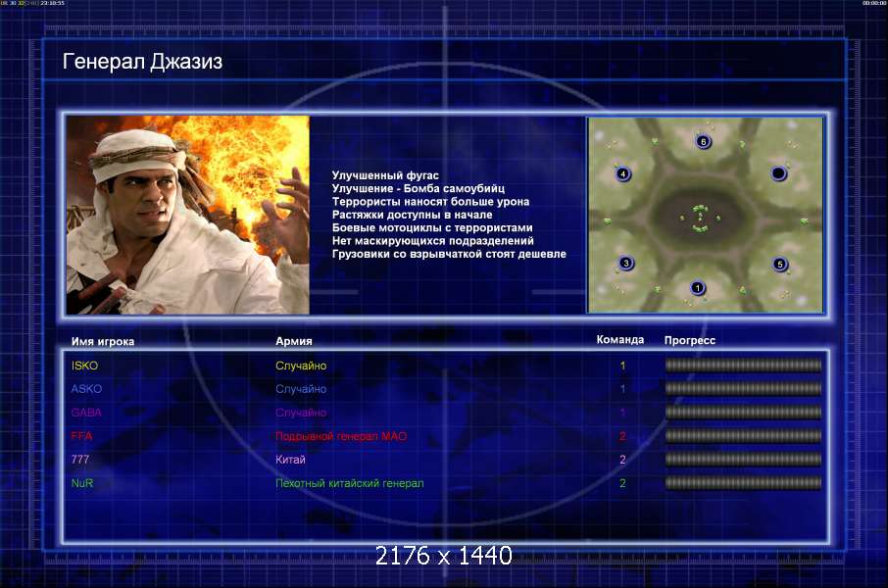
Task: Select player name ASKO
Action: 86,389
